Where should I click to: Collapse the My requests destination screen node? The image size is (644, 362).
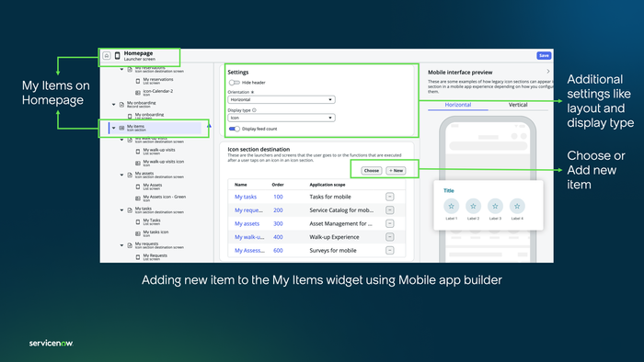tap(121, 245)
